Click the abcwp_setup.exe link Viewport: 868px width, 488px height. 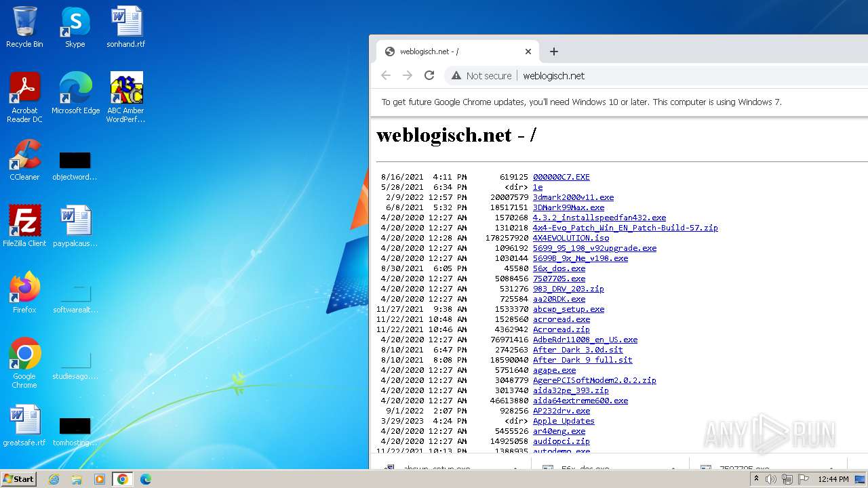(x=568, y=309)
